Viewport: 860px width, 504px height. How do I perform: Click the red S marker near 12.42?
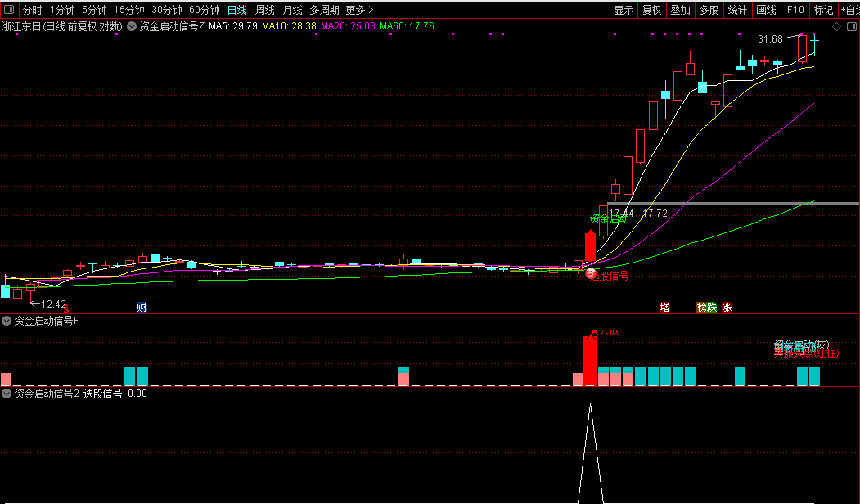tap(65, 309)
